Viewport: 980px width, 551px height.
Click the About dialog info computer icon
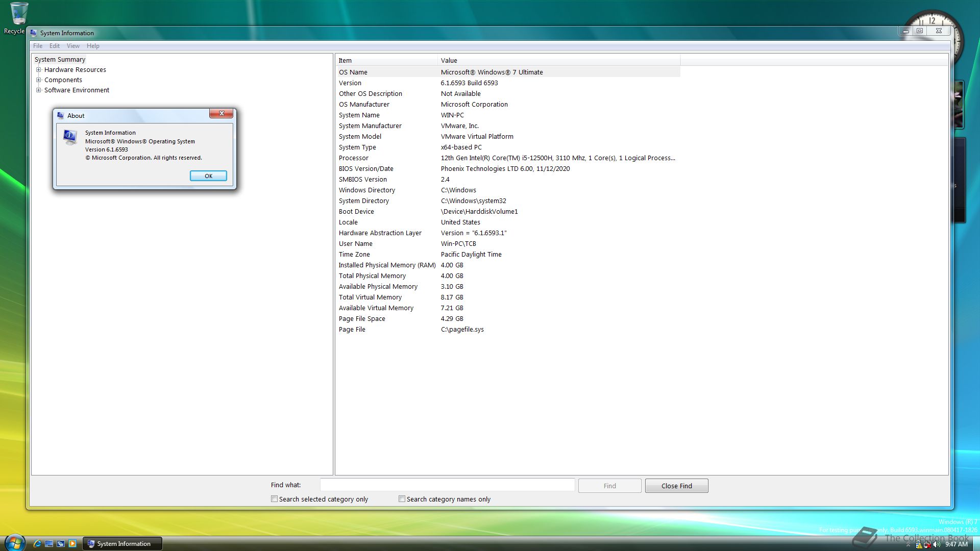[70, 137]
